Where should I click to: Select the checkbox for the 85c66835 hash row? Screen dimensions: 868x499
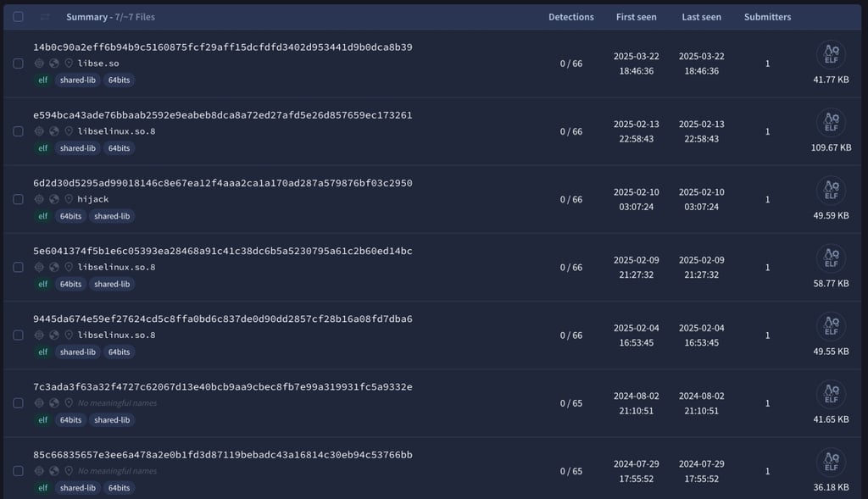coord(19,471)
